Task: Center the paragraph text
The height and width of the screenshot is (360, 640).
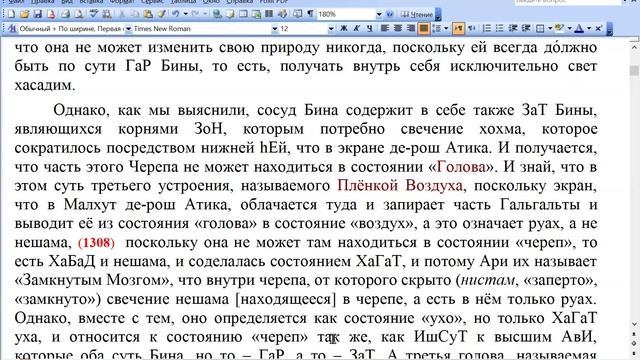Action: 398,28
